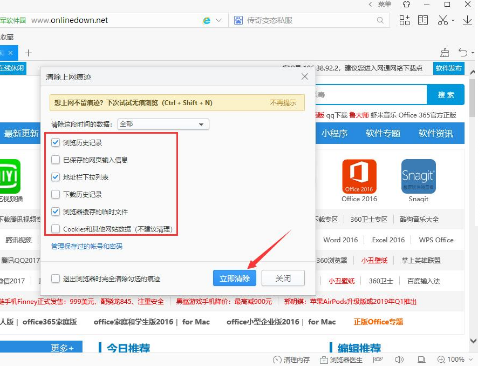Screen dimensions: 480x366
Task: Open the Word 2016 link
Action: [340, 240]
